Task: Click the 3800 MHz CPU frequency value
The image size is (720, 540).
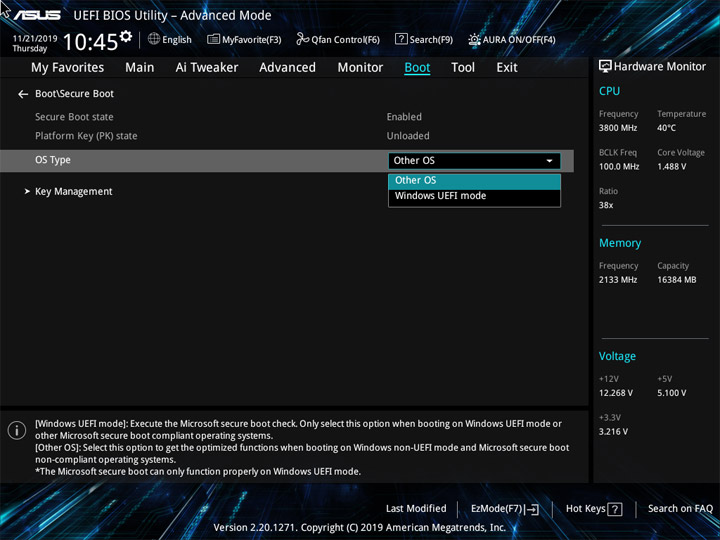Action: pos(618,128)
